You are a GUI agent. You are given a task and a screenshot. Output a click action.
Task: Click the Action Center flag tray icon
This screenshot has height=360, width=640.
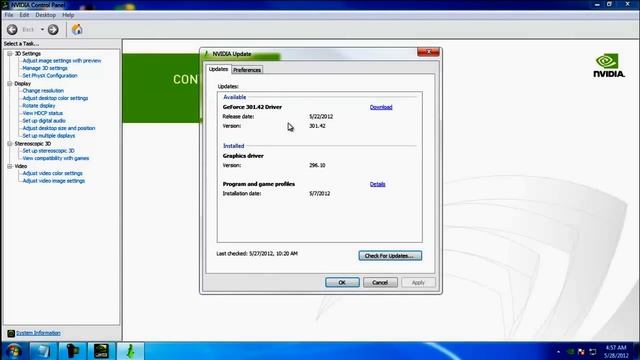[x=581, y=351]
